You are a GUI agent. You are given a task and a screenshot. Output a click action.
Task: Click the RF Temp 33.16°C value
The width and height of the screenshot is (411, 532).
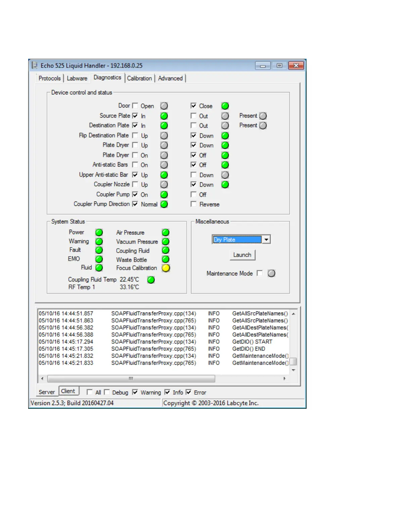pos(129,287)
